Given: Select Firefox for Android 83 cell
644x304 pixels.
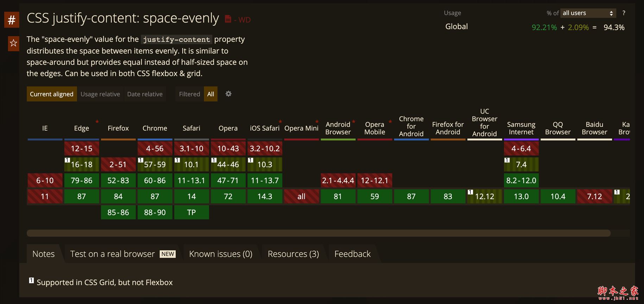Looking at the screenshot, I should pyautogui.click(x=448, y=196).
